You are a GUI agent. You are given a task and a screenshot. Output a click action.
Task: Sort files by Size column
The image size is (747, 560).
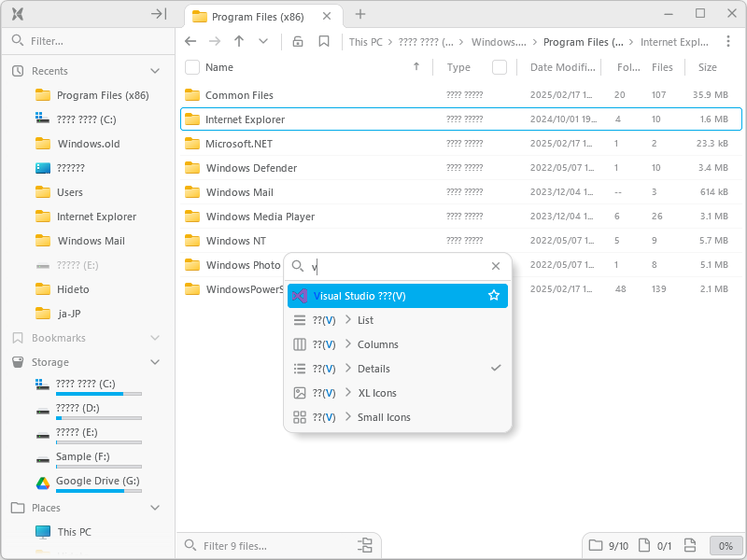pos(708,67)
